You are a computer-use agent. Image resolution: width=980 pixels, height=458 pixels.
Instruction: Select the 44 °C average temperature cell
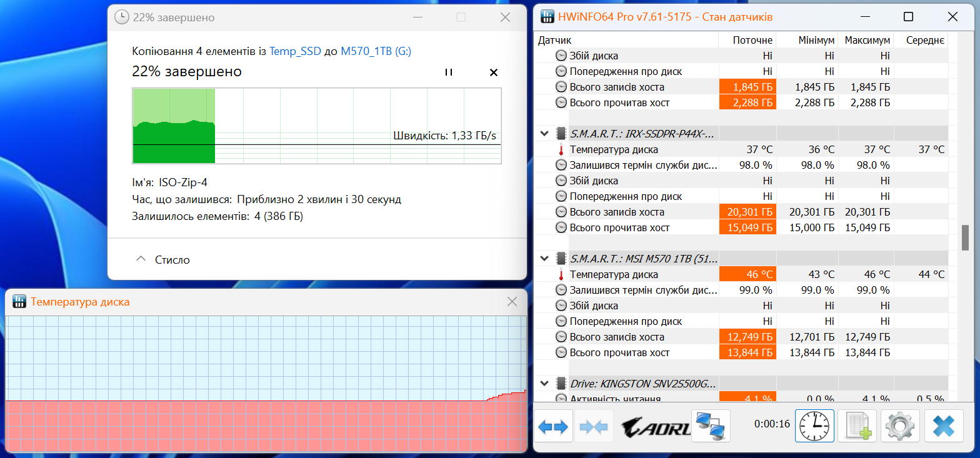pos(921,274)
